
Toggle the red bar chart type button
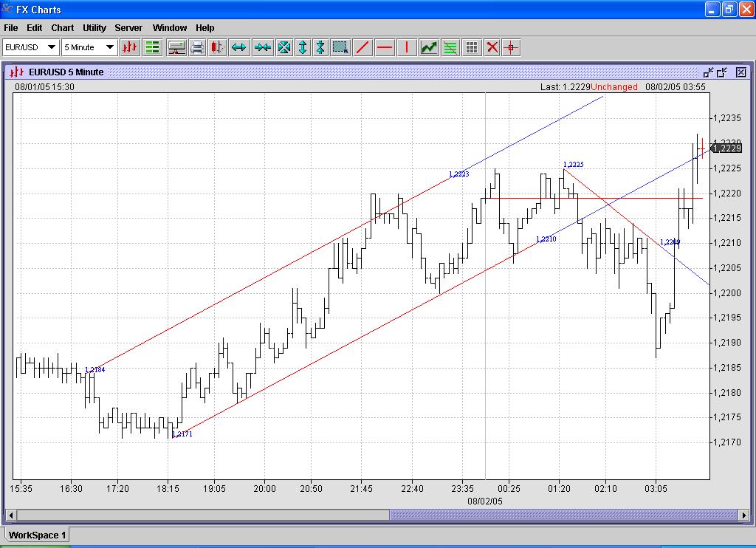coord(130,47)
